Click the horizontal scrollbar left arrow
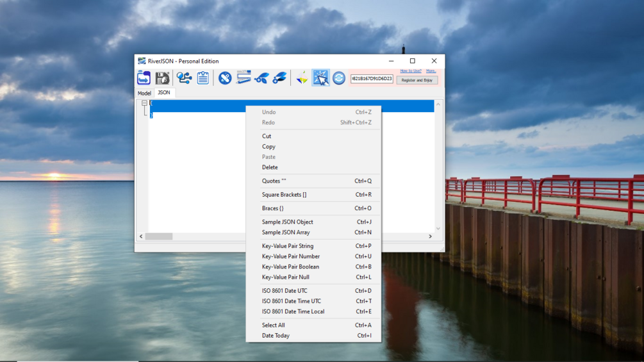This screenshot has height=362, width=644. tap(141, 236)
